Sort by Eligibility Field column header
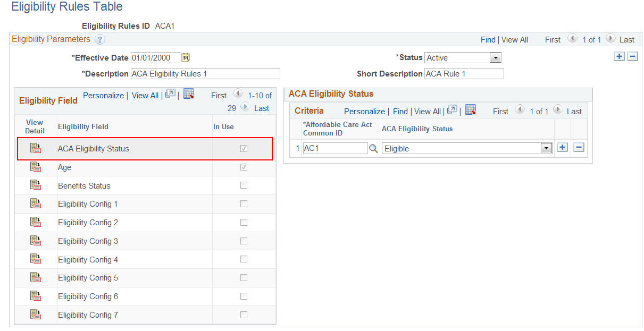 pos(83,126)
